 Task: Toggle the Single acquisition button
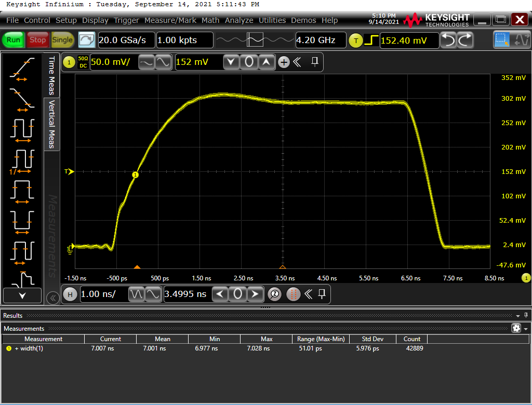coord(62,40)
